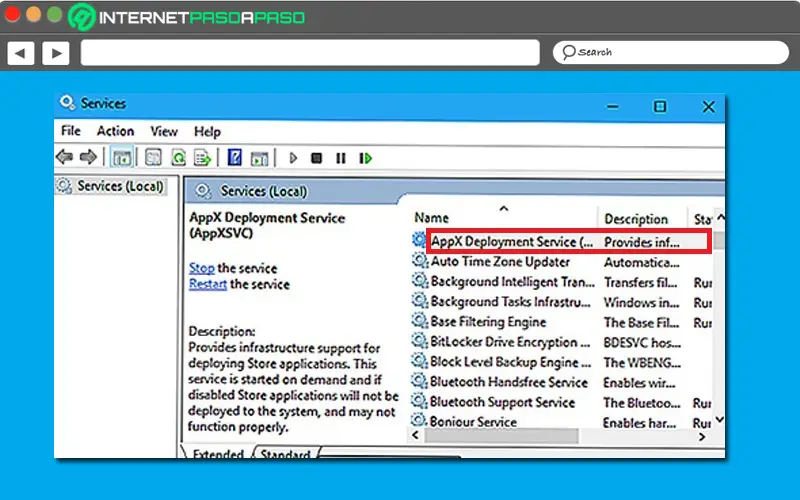
Task: Select the Auto Time Zone Updater row
Action: point(561,261)
